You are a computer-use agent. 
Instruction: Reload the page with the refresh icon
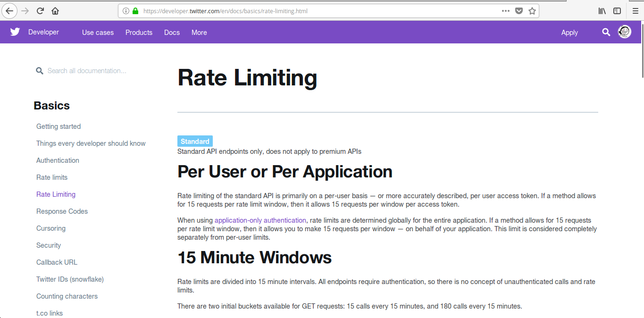tap(40, 11)
